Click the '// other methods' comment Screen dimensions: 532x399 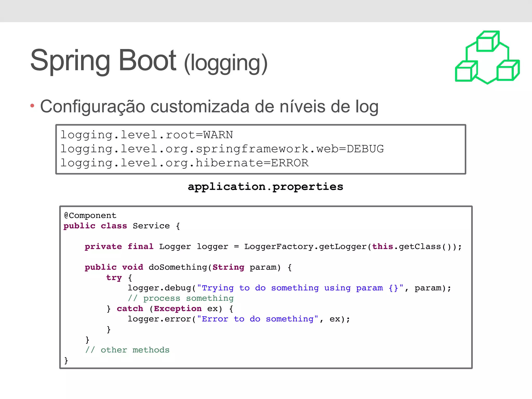(x=127, y=350)
